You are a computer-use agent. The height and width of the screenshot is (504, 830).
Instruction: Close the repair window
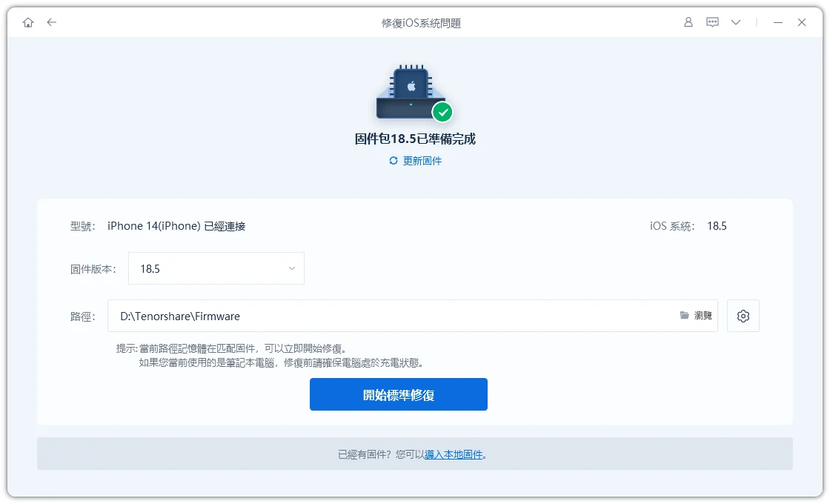[802, 22]
